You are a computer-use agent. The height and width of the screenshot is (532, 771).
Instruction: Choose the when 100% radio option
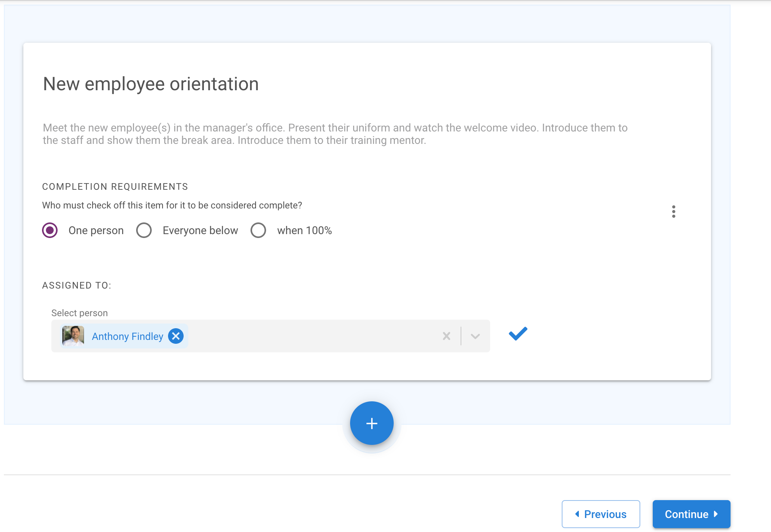pos(258,230)
